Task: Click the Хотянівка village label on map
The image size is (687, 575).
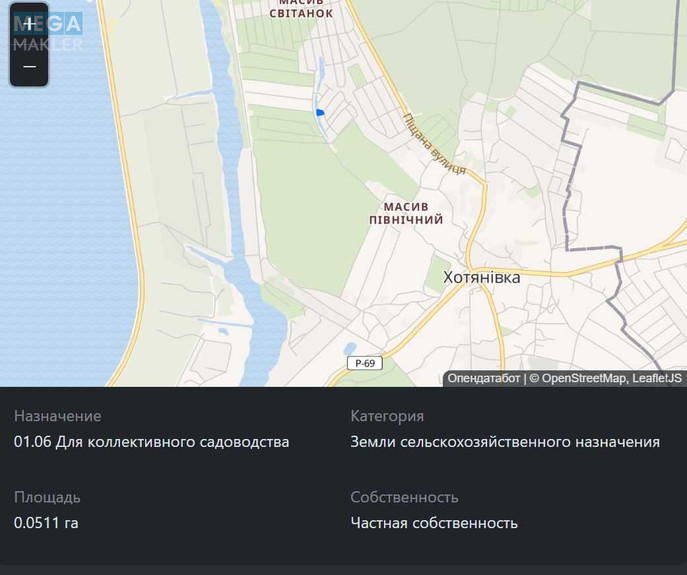Action: [x=482, y=277]
